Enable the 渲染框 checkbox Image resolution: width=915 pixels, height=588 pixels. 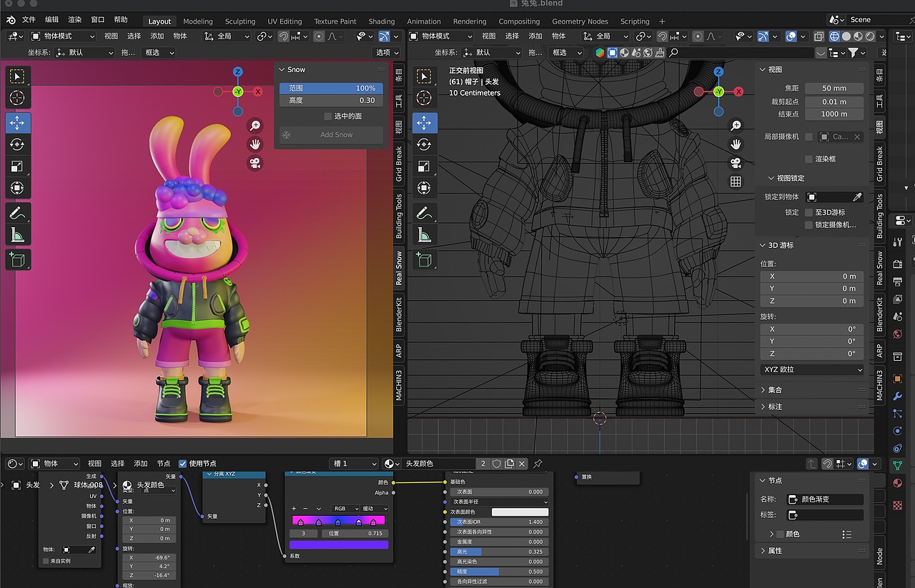click(x=809, y=159)
